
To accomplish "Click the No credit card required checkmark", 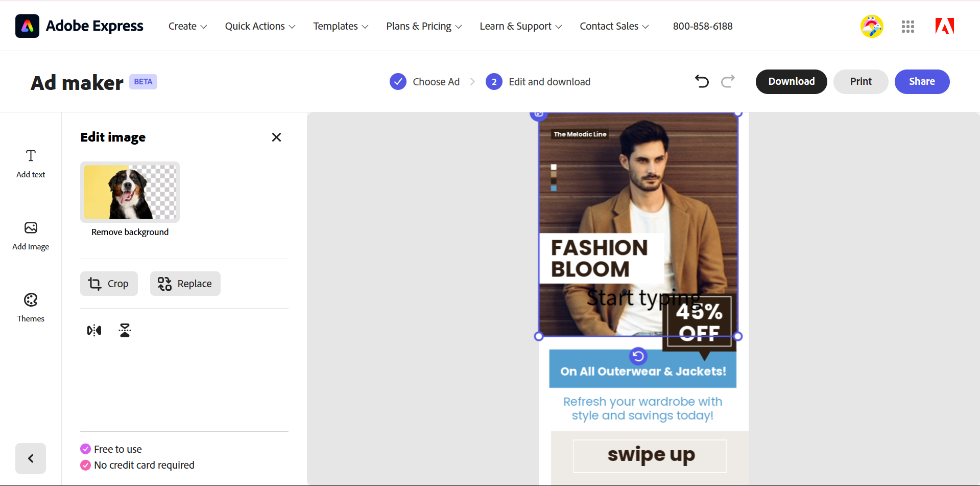I will (x=85, y=465).
